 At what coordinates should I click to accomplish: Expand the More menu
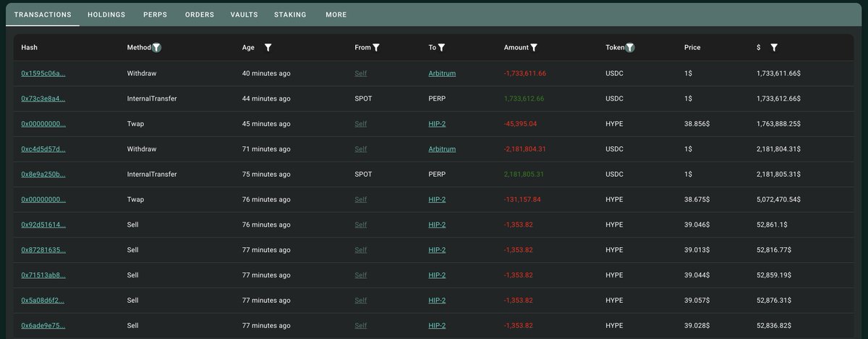[336, 14]
